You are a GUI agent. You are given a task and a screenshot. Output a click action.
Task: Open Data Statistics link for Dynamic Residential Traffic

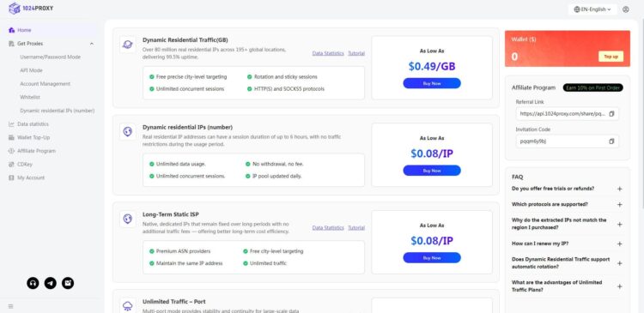coord(328,53)
